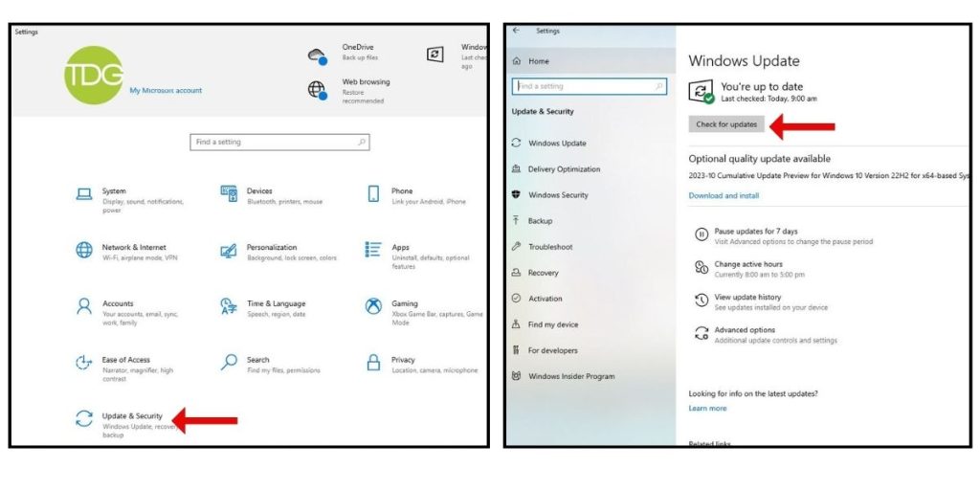Screen dimensions: 980x490
Task: Click the history icon beside View update history
Action: click(702, 301)
